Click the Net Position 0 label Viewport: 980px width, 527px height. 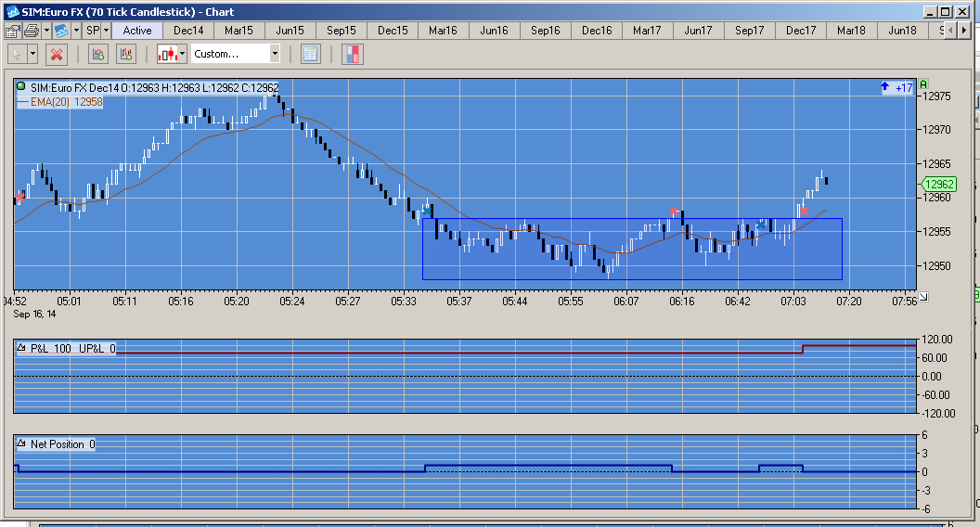pyautogui.click(x=62, y=444)
